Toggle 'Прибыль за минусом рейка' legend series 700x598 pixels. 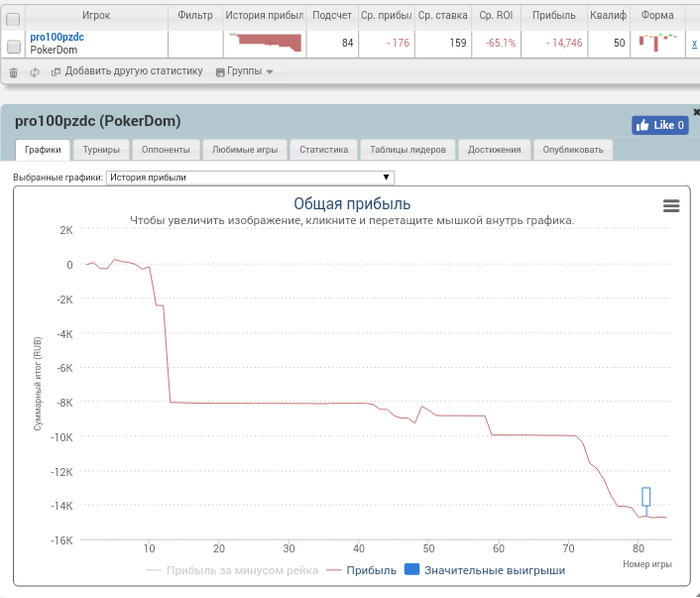pos(232,570)
